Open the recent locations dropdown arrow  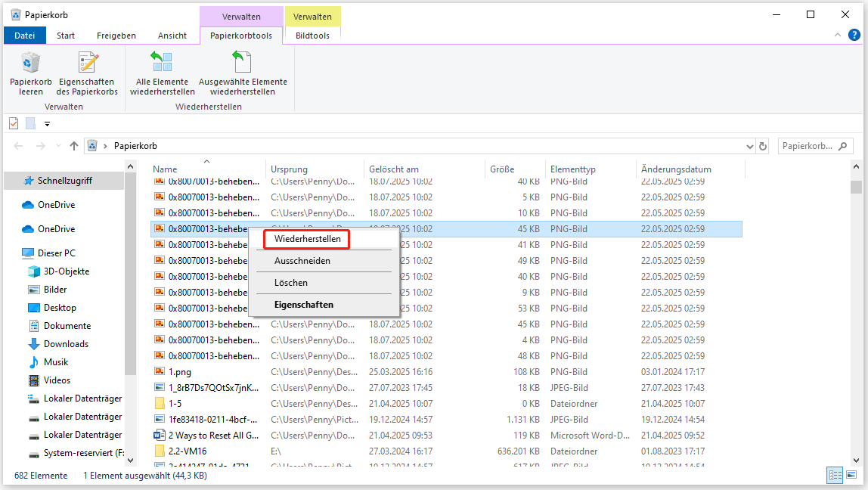coord(58,146)
